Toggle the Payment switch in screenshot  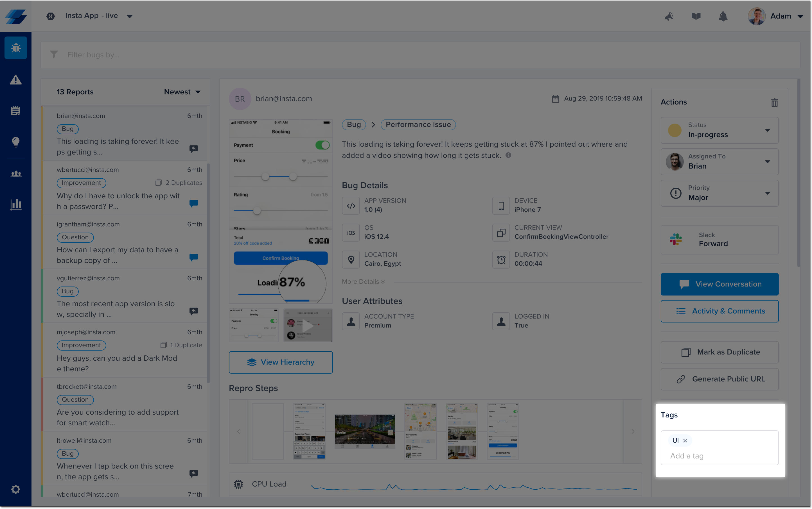(x=322, y=145)
